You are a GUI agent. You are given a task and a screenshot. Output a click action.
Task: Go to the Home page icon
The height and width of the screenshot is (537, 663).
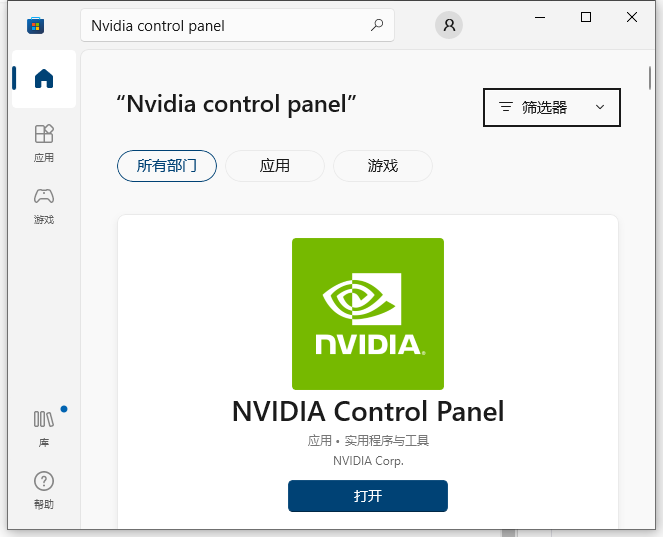coord(44,79)
